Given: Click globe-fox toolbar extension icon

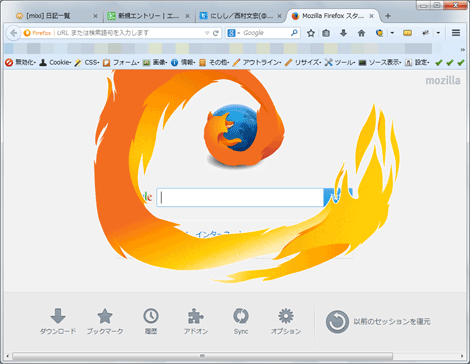Looking at the screenshot, I should click(x=379, y=33).
